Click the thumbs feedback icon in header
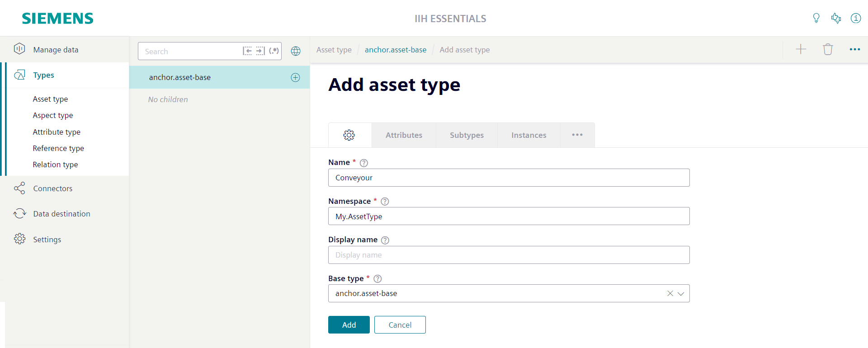 836,18
